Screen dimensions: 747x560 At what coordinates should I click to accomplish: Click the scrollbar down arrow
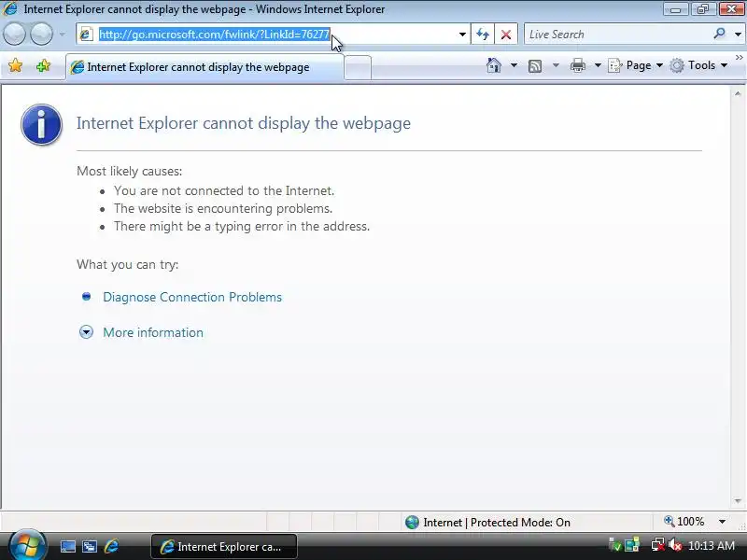tap(738, 501)
